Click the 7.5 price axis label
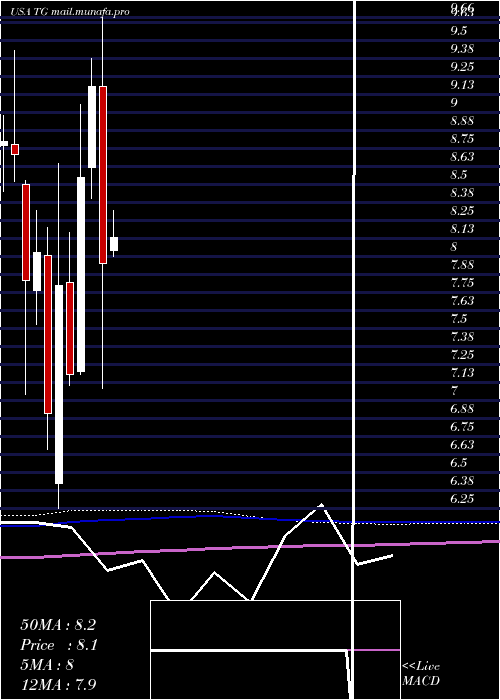500x700 pixels. [x=459, y=319]
